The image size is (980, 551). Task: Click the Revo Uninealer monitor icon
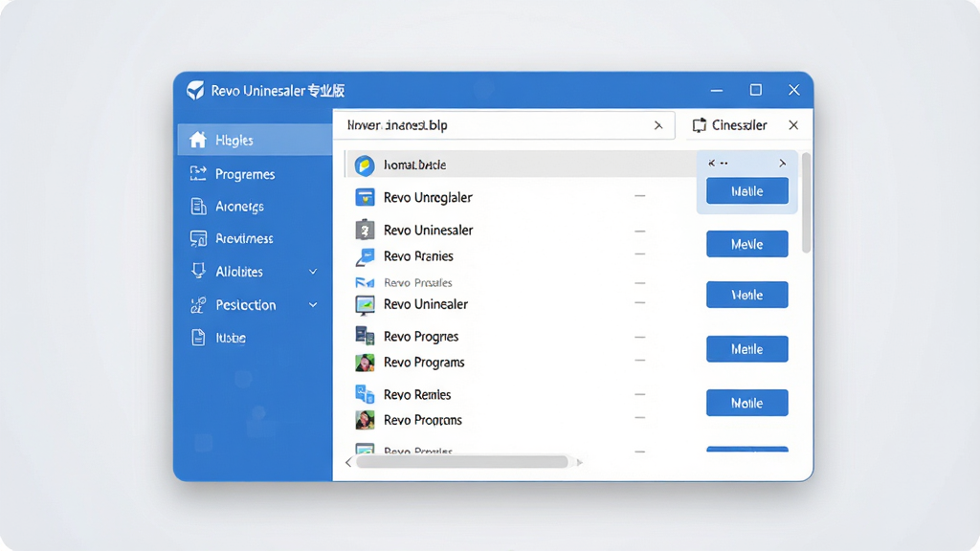(x=365, y=305)
